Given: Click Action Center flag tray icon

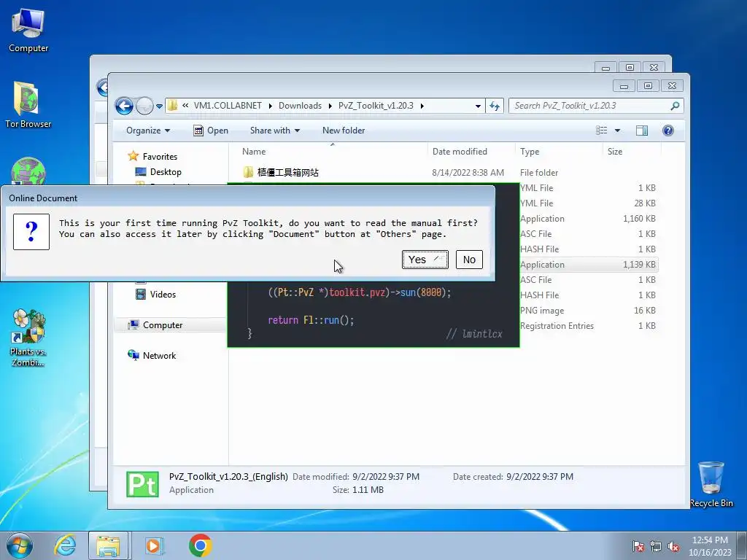Looking at the screenshot, I should [638, 546].
